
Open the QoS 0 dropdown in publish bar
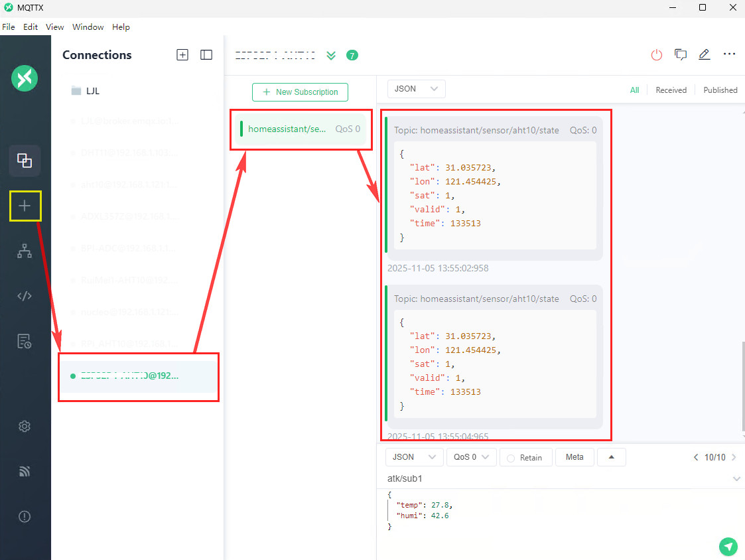coord(471,457)
